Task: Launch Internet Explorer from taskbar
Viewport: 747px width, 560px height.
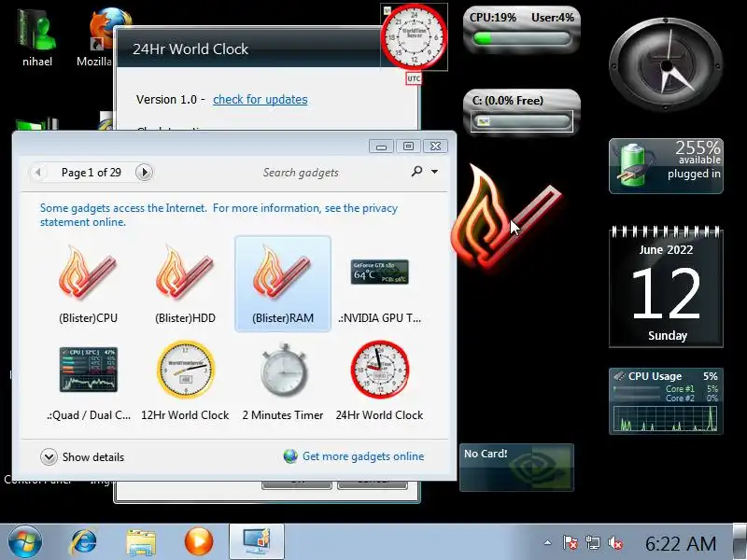Action: tap(83, 542)
